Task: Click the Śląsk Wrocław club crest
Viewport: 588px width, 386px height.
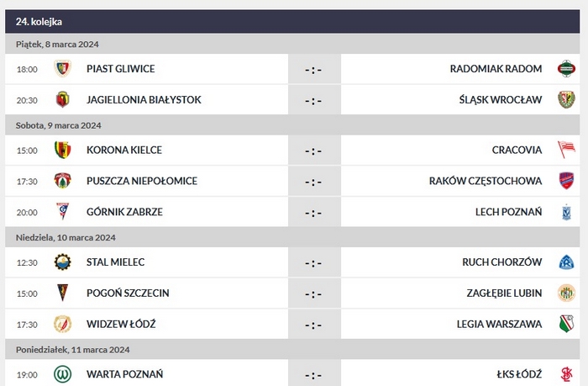Action: [566, 99]
